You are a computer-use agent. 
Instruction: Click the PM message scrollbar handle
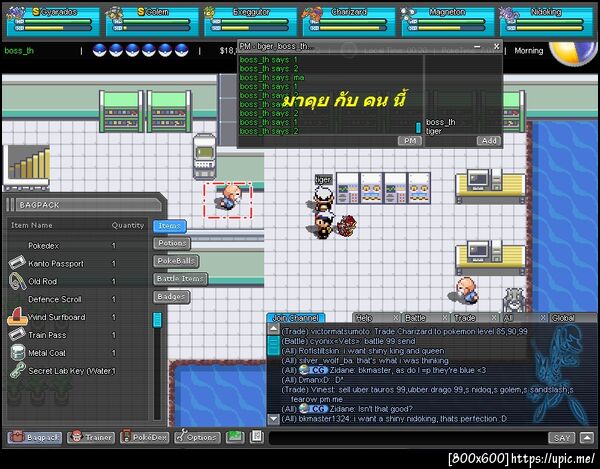pos(418,127)
